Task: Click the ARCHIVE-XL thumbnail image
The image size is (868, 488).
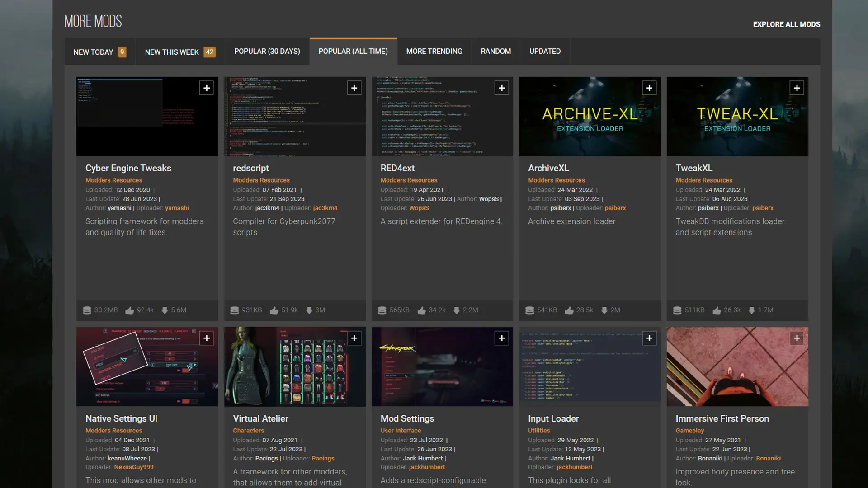Action: pyautogui.click(x=590, y=116)
